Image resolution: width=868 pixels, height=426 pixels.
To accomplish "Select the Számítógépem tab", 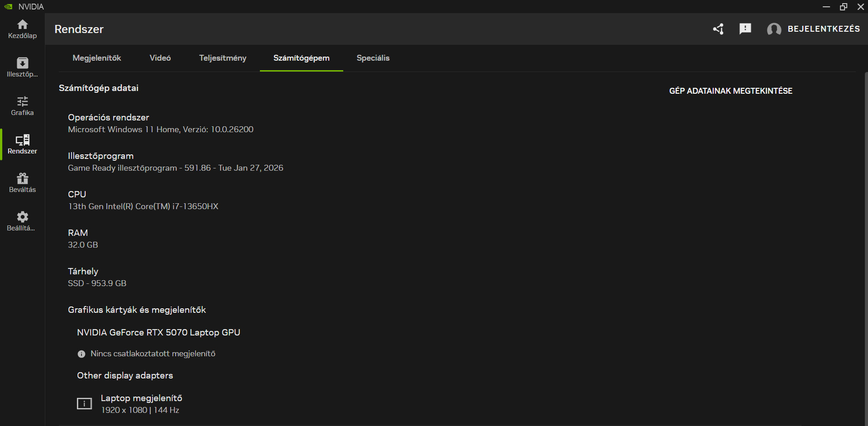I will click(302, 58).
